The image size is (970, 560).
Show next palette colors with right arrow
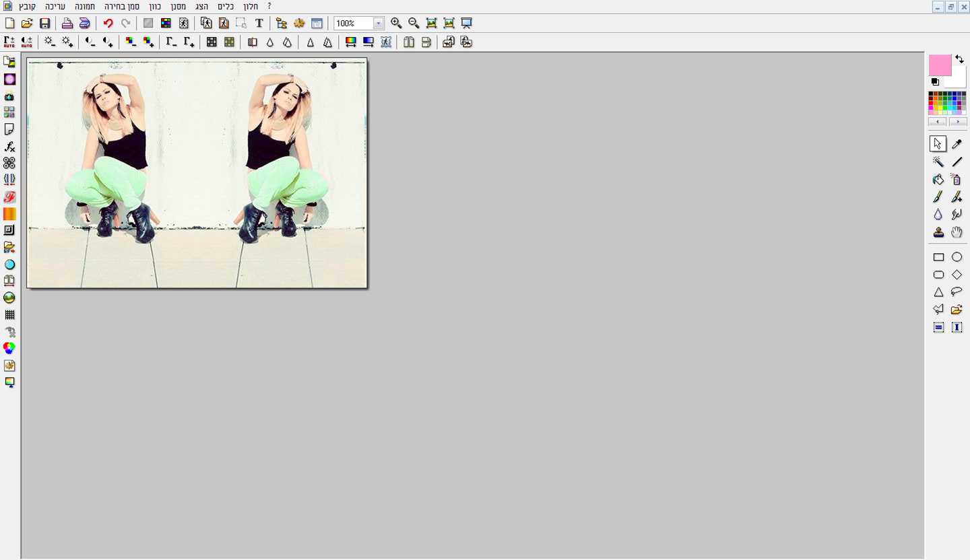(957, 122)
